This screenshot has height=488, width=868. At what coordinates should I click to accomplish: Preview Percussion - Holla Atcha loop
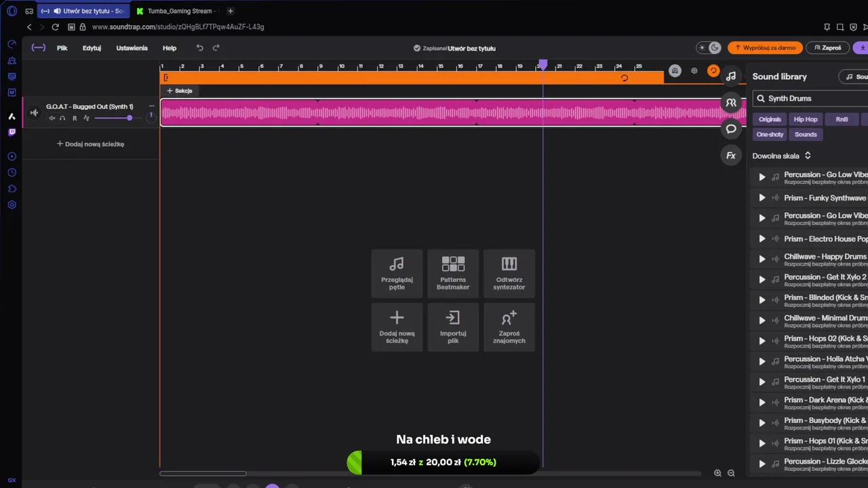pos(762,361)
